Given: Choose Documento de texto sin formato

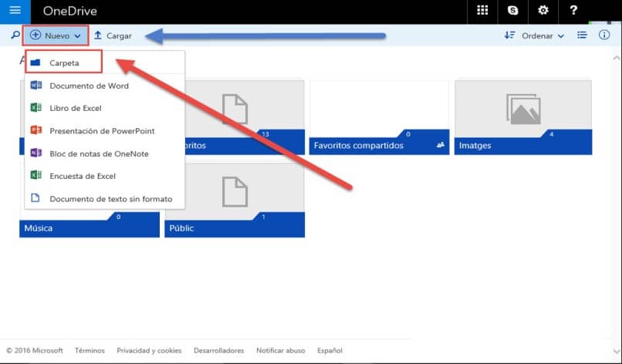Looking at the screenshot, I should [x=105, y=199].
